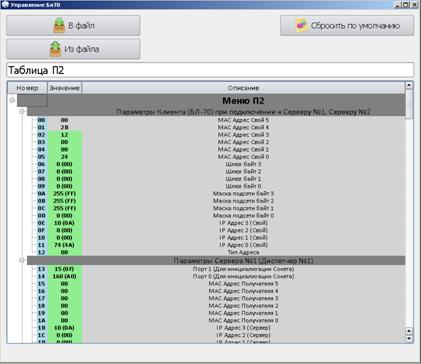Click the "Из файла" load button
The image size is (421, 364).
(x=73, y=49)
